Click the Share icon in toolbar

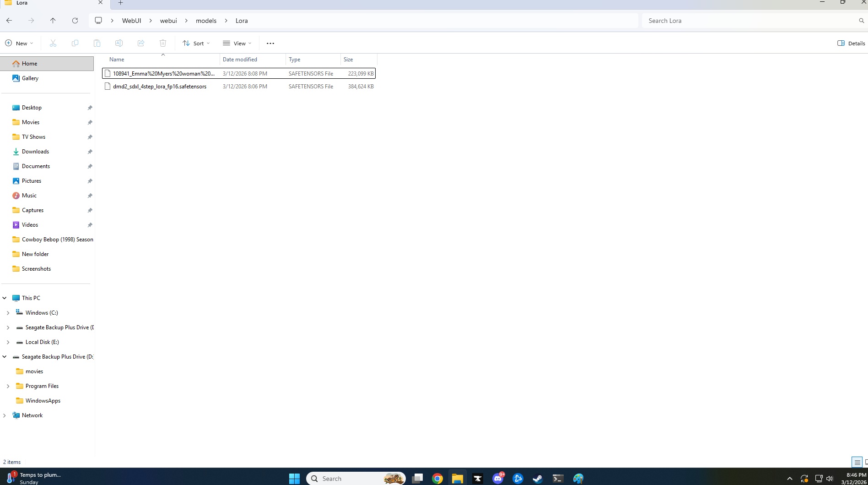pos(141,43)
